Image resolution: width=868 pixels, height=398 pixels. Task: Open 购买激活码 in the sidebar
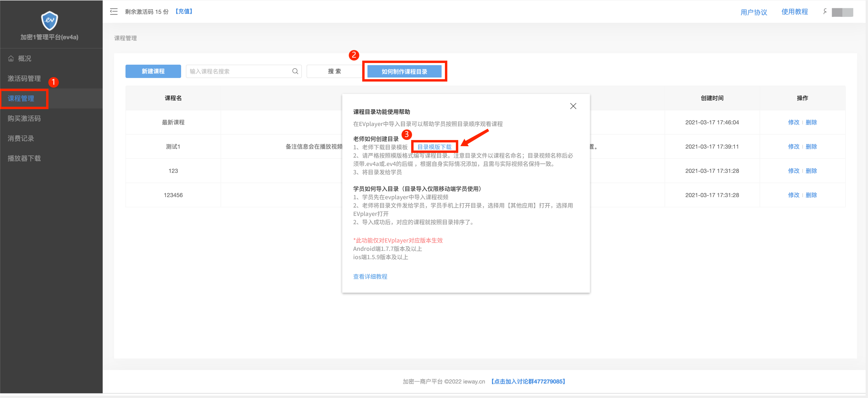click(x=24, y=118)
